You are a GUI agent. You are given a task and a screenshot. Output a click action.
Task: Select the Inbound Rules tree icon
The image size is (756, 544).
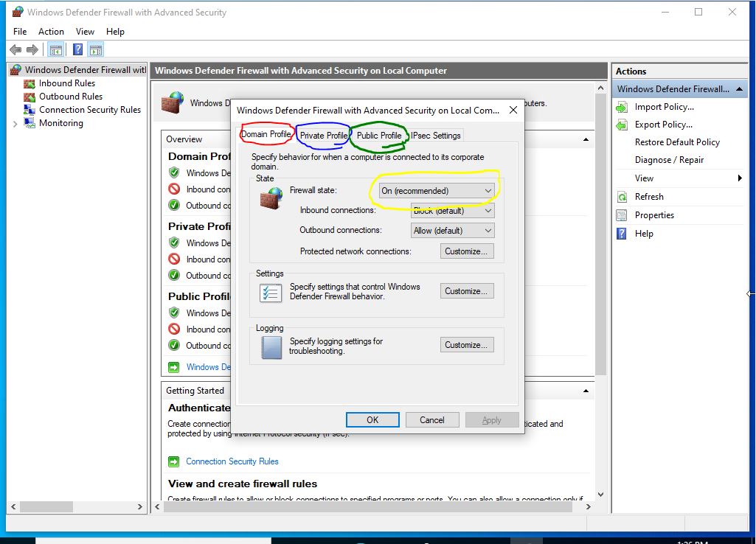pyautogui.click(x=30, y=83)
